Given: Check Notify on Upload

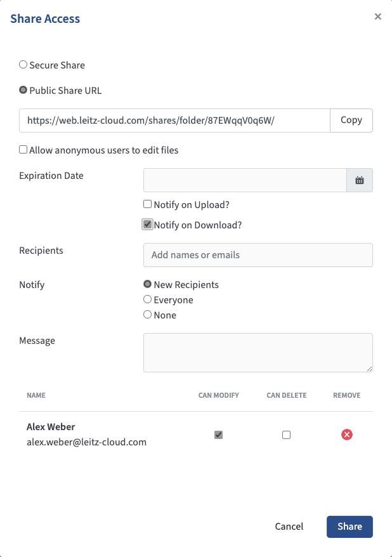Looking at the screenshot, I should click(x=148, y=204).
